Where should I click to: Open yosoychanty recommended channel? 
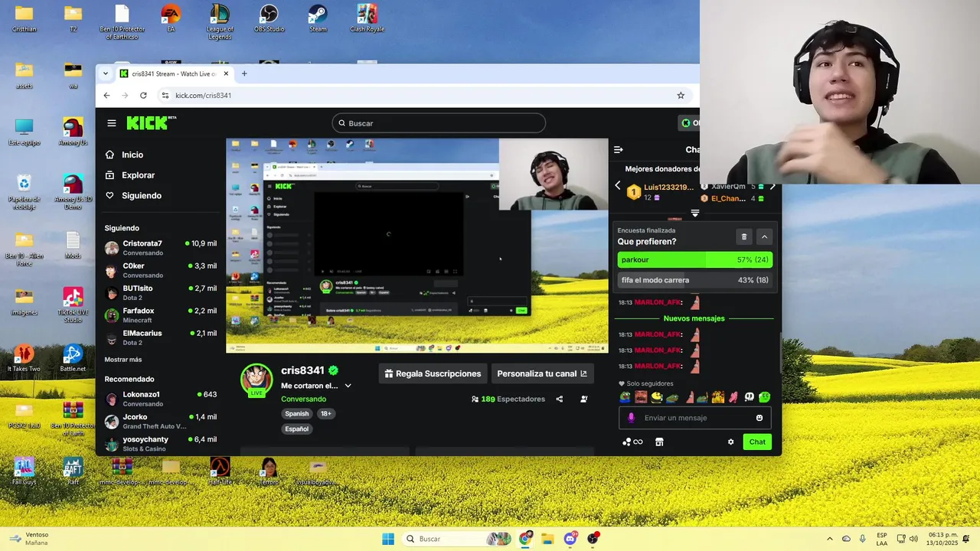tap(161, 444)
